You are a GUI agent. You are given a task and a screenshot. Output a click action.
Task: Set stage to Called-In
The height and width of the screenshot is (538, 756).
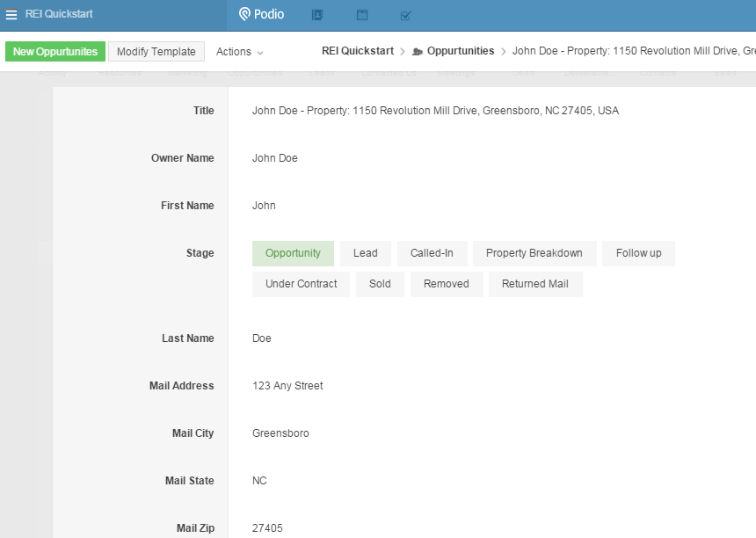(432, 253)
